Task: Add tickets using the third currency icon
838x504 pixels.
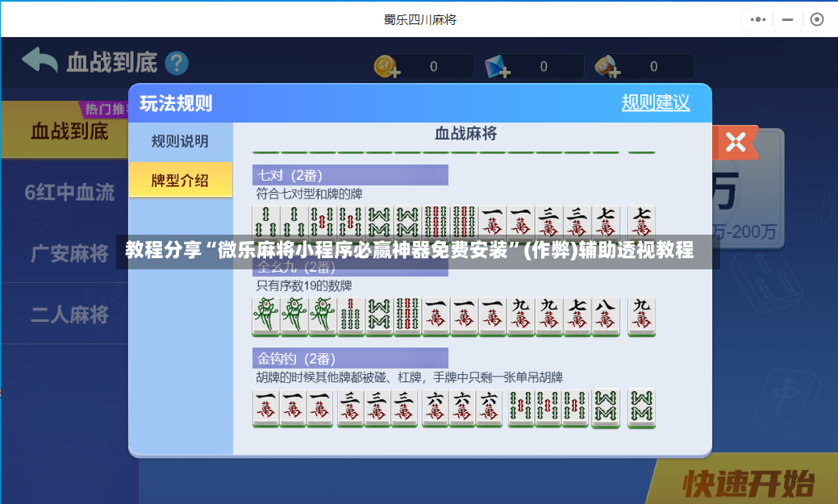Action: coord(607,67)
